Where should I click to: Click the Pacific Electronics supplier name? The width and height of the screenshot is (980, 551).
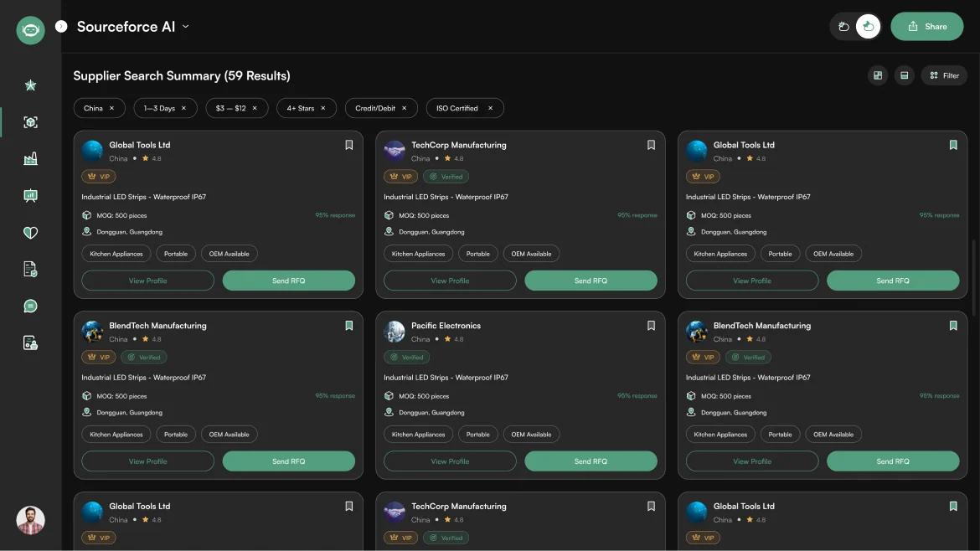pyautogui.click(x=446, y=326)
